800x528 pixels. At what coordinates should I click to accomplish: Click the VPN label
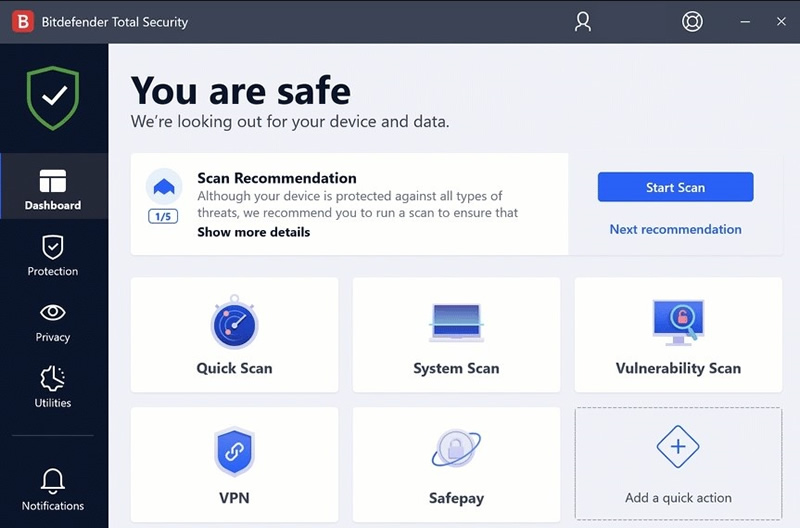click(234, 498)
